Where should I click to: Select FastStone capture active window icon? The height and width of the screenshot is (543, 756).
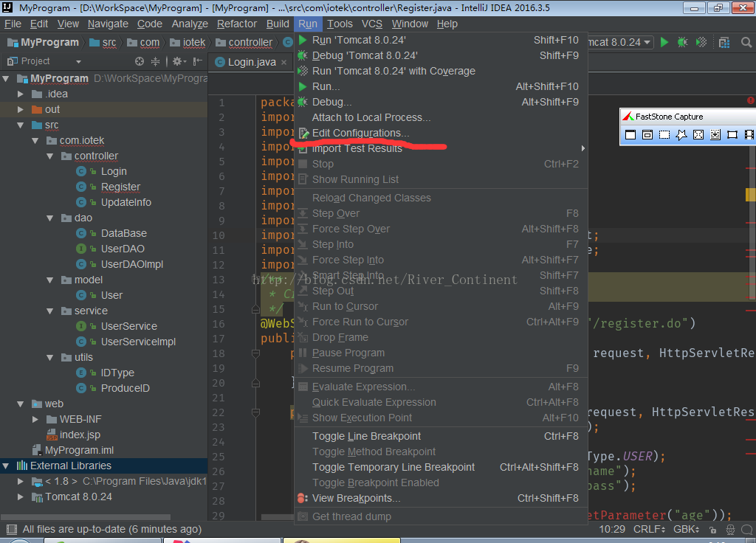point(630,135)
